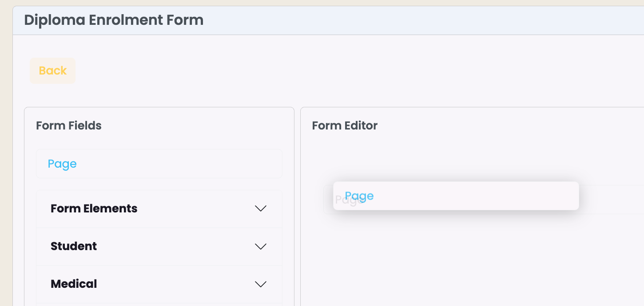Click the chevron beside Form Elements

point(261,208)
